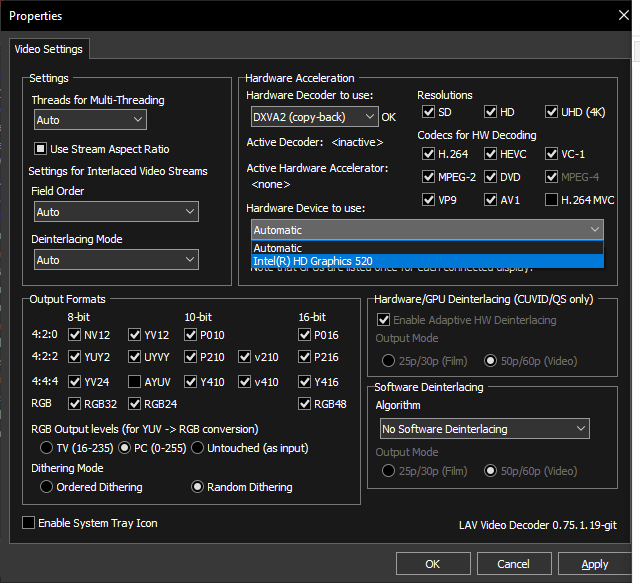Enable System Tray Icon checkbox
640x583 pixels.
point(28,523)
